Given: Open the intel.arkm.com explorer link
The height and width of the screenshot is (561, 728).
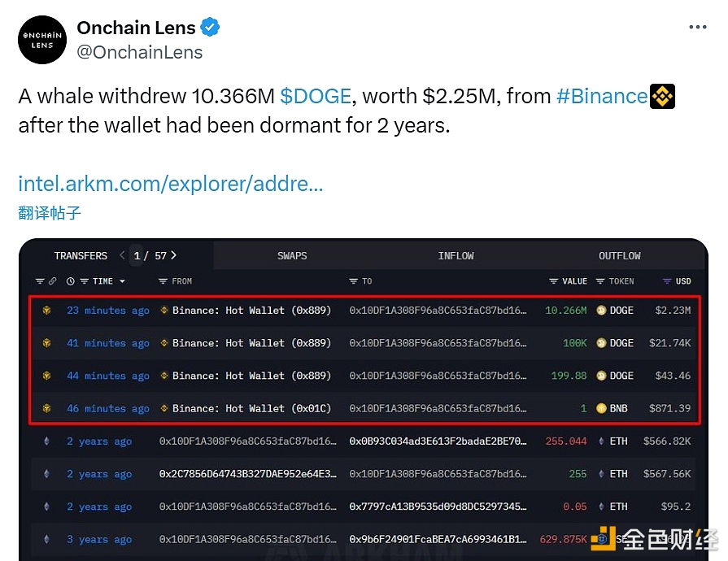Looking at the screenshot, I should [171, 184].
